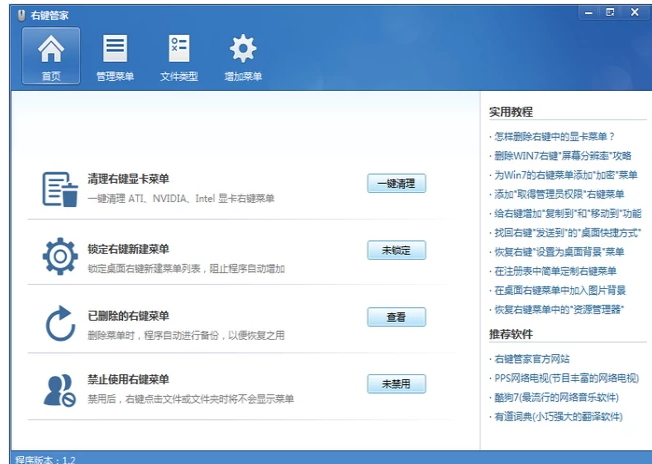Open the 删除WIN7右键"屏幕分辨率"攻略 link

pos(561,156)
